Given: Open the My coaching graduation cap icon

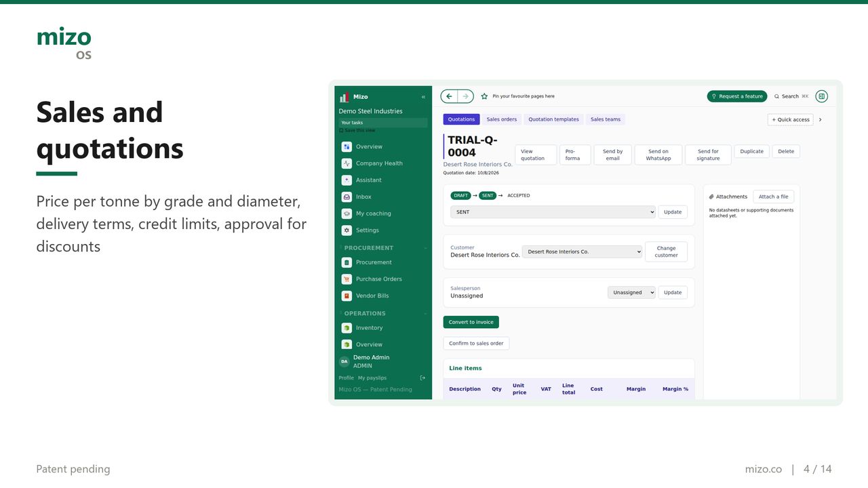Looking at the screenshot, I should [347, 213].
